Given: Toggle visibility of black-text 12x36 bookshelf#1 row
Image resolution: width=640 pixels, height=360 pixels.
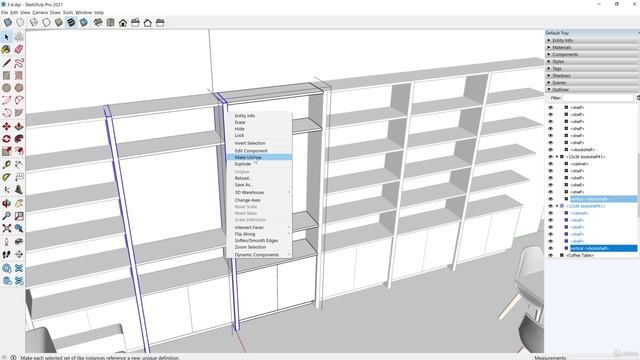Looking at the screenshot, I should (x=550, y=157).
